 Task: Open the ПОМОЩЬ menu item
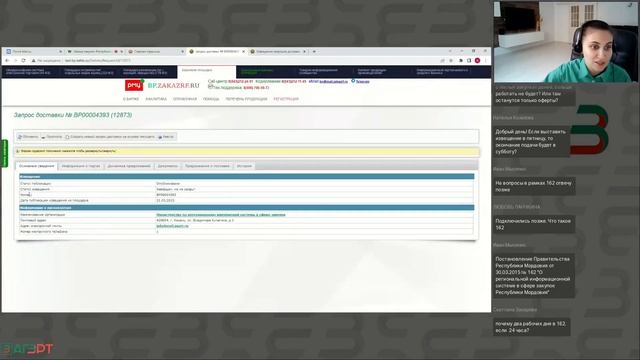pyautogui.click(x=211, y=99)
